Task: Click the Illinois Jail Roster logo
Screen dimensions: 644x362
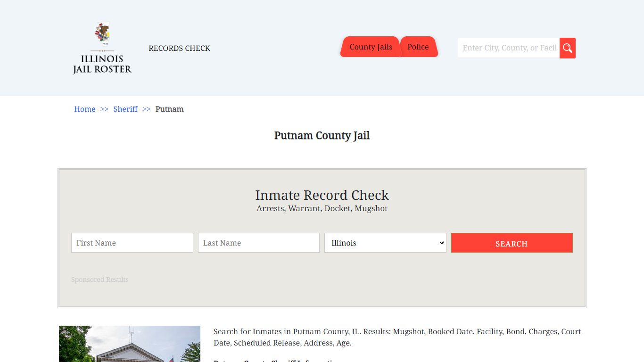Action: (x=102, y=48)
